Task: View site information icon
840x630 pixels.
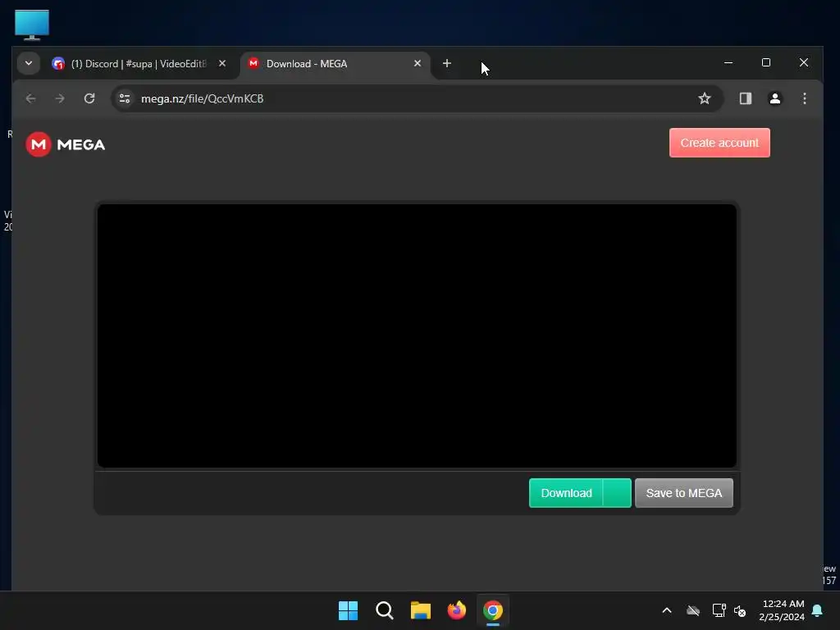Action: (125, 98)
